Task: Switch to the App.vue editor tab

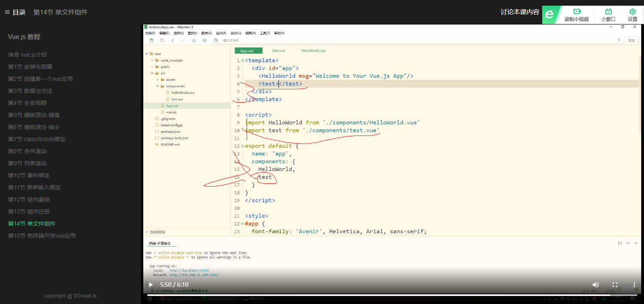Action: tap(248, 51)
